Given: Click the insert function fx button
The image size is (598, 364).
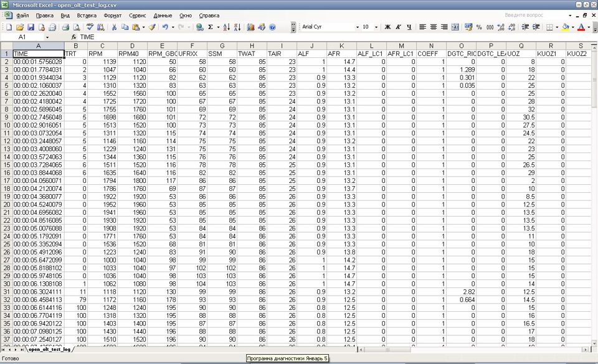Looking at the screenshot, I should [74, 37].
